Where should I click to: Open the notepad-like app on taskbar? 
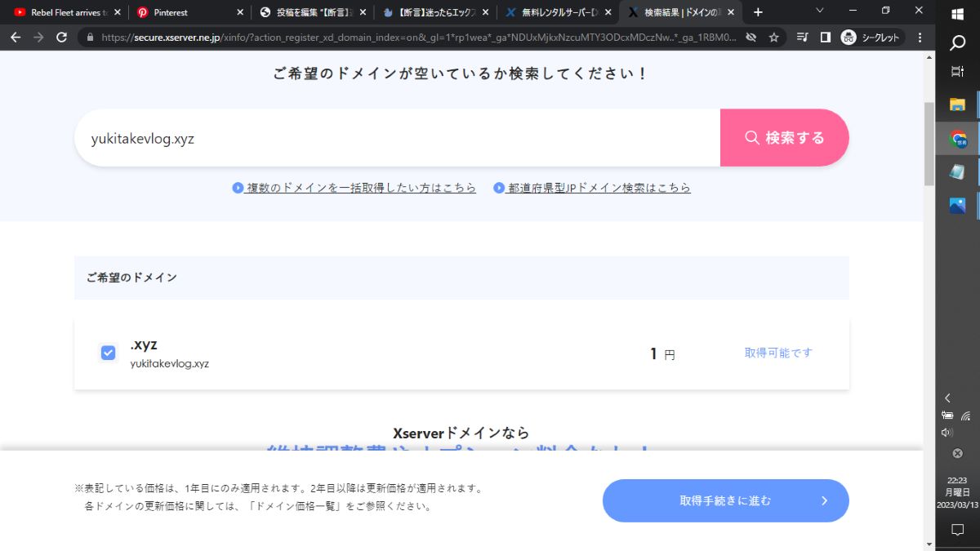click(x=958, y=172)
